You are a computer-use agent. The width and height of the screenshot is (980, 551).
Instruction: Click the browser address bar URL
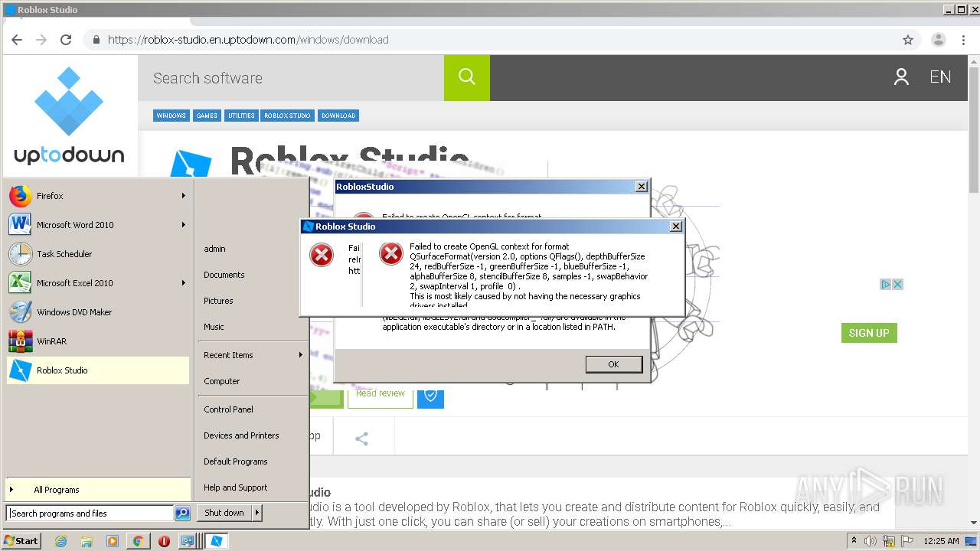pyautogui.click(x=248, y=40)
